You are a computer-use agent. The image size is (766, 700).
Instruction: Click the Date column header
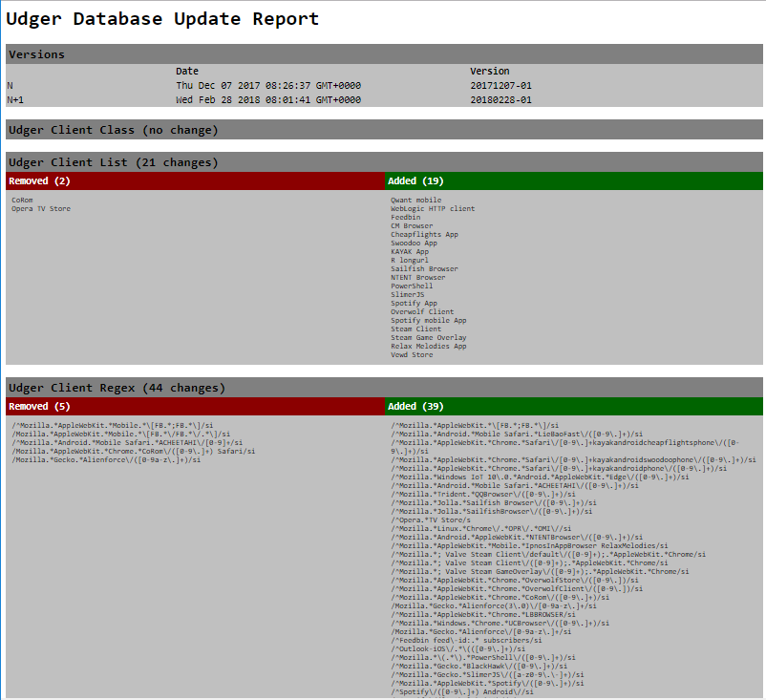[187, 71]
